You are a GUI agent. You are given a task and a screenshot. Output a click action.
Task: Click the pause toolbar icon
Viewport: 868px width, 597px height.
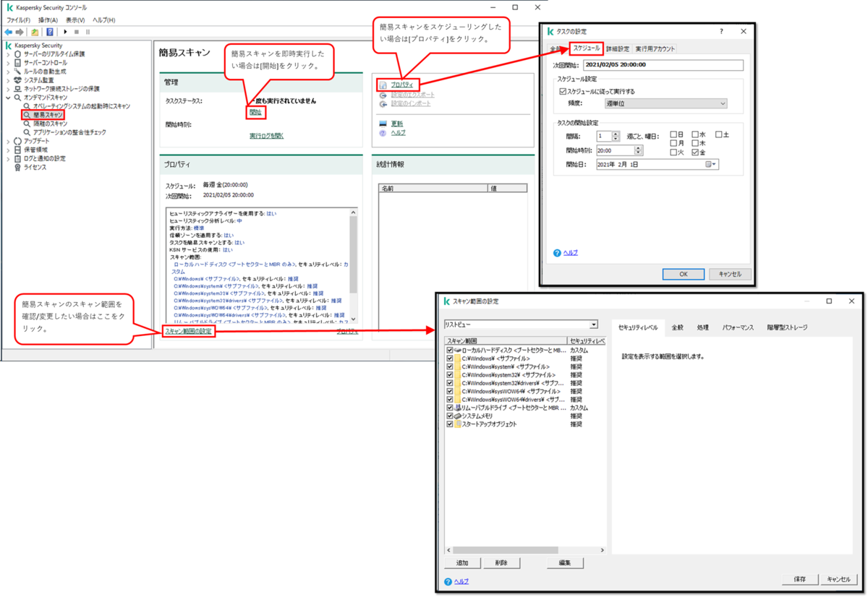[88, 32]
